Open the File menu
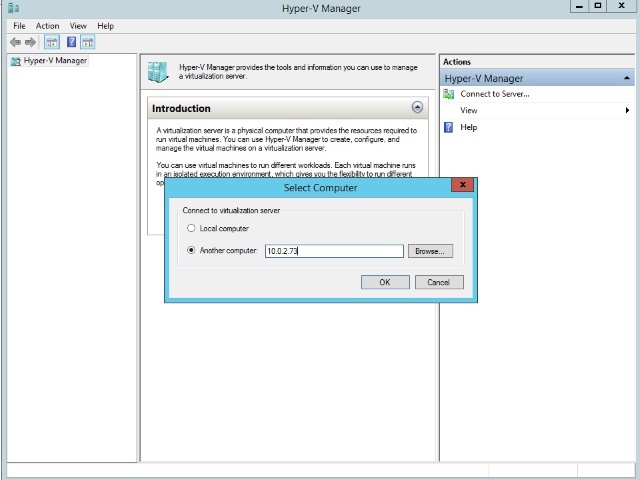 19,26
